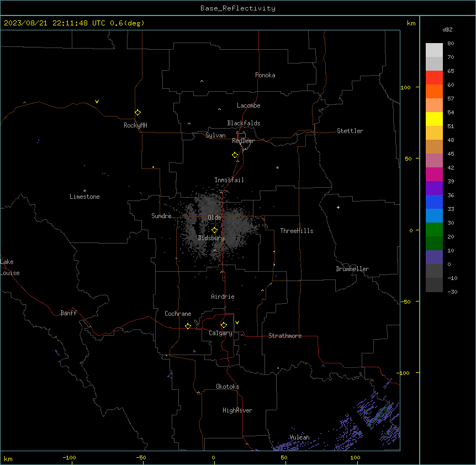Select the 54 dBZ yellow swatch
Screen dimensions: 476x465
pyautogui.click(x=434, y=119)
